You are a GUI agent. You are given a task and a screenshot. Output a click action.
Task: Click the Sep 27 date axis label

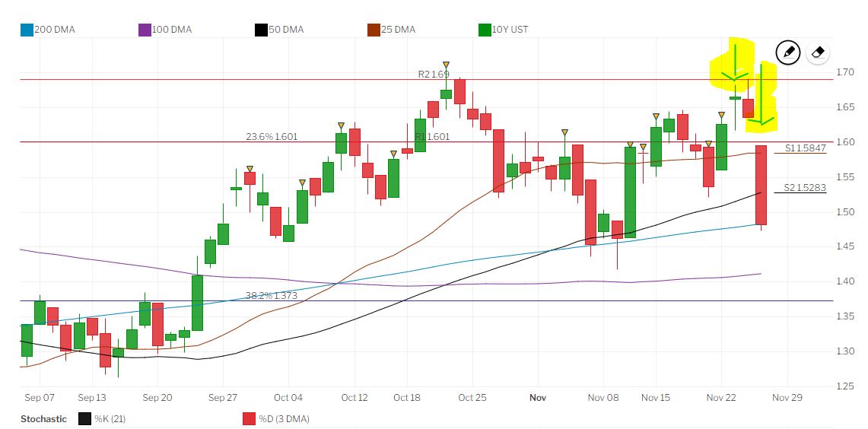point(223,398)
